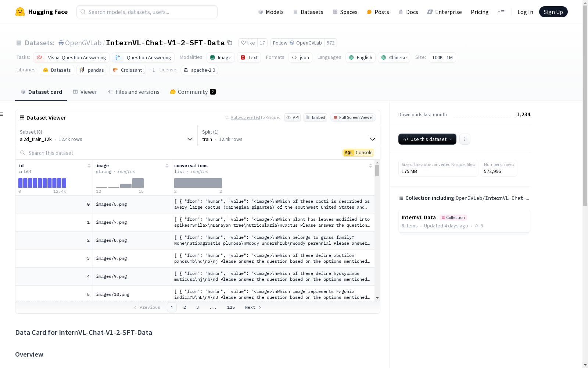Expand the Subset selector dropdown
The height and width of the screenshot is (368, 588).
pyautogui.click(x=107, y=135)
